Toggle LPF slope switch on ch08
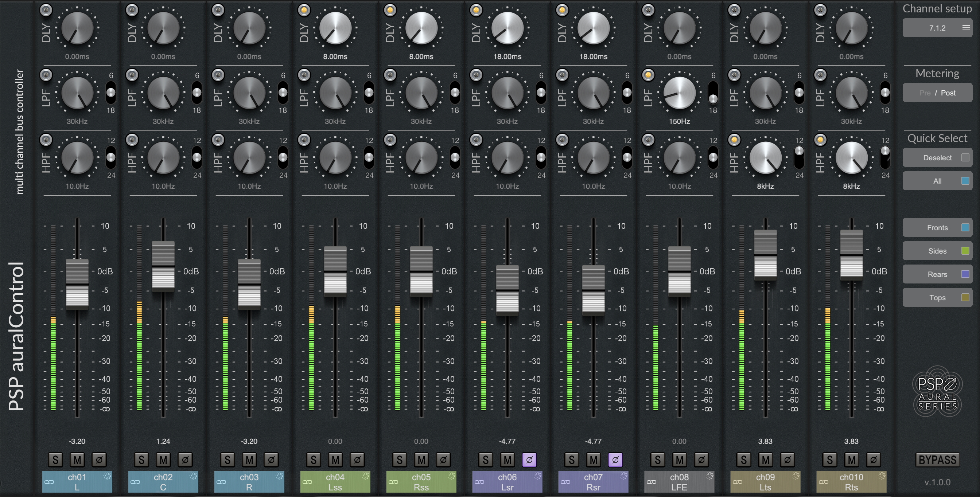Viewport: 980px width, 497px height. point(713,93)
